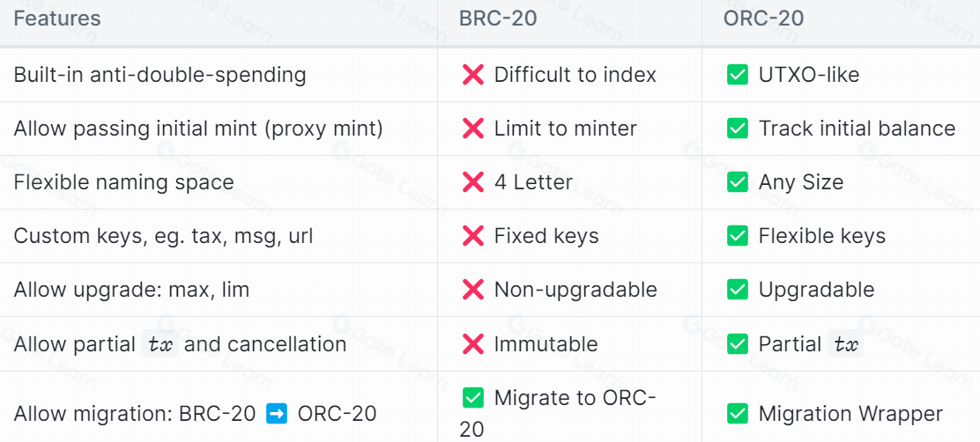Click the red X before Fixed keys
The image size is (980, 442).
click(x=473, y=236)
